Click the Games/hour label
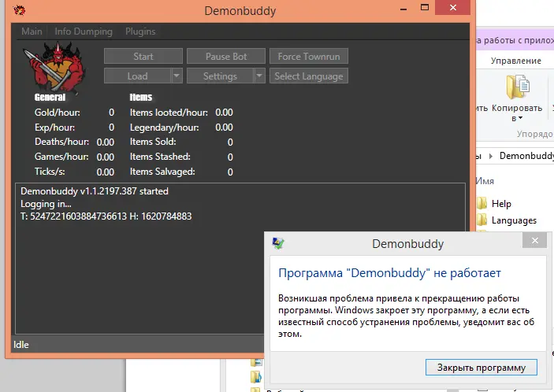Image resolution: width=554 pixels, height=392 pixels. (x=61, y=157)
